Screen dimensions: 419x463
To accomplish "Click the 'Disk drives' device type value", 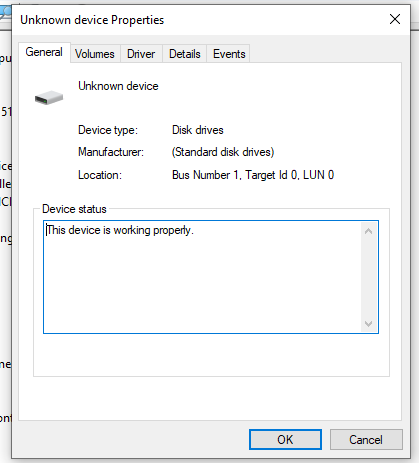I will (x=198, y=130).
